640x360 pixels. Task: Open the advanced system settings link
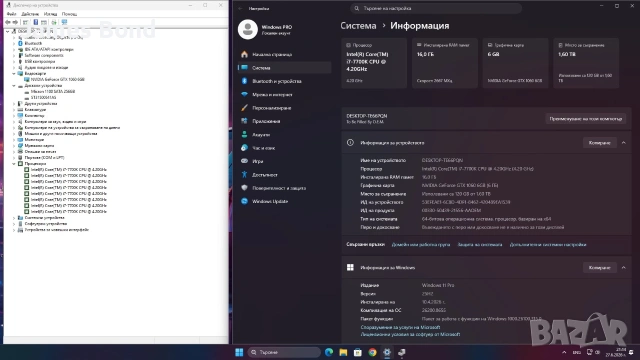pos(548,245)
